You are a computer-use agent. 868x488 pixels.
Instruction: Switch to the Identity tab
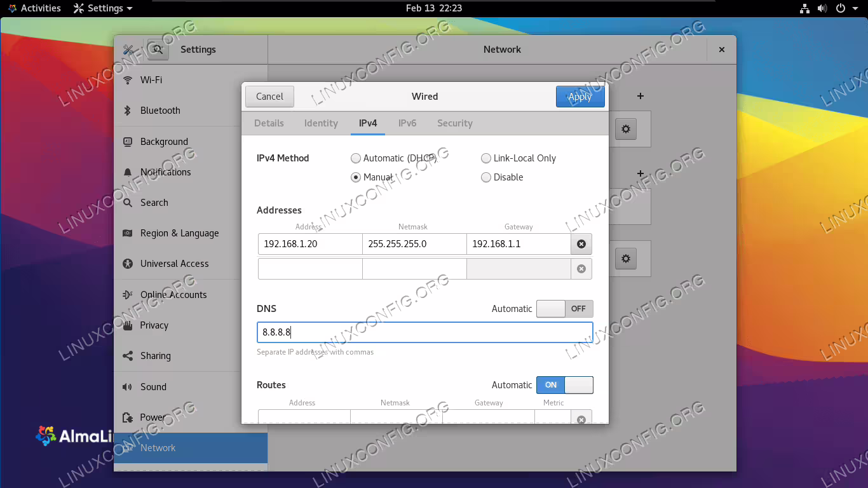click(x=321, y=123)
